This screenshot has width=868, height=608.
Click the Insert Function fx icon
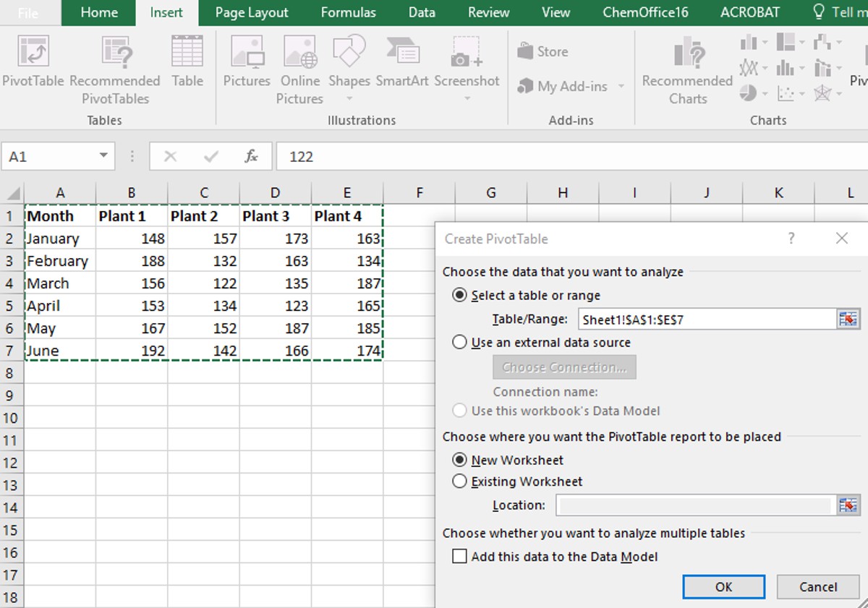click(251, 156)
